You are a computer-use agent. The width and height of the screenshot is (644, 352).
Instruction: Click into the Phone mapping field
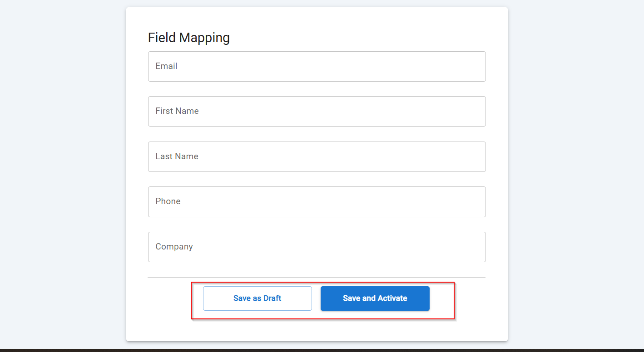tap(317, 201)
